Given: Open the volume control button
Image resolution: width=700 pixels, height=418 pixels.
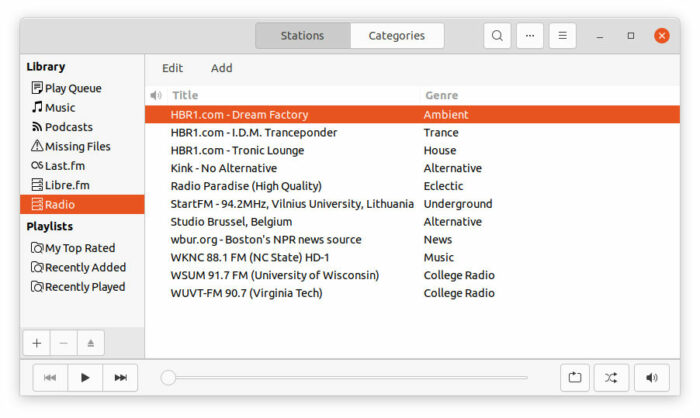Looking at the screenshot, I should (x=652, y=378).
